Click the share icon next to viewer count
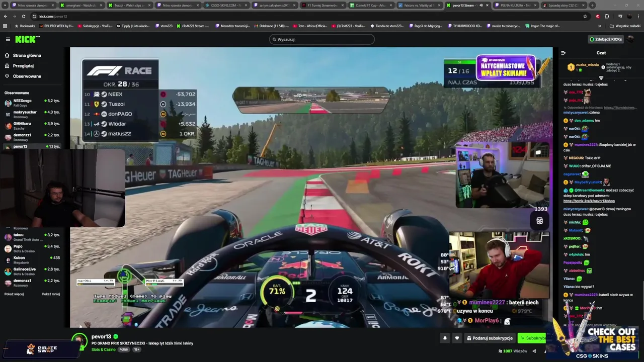This screenshot has height=362, width=644. point(534,351)
